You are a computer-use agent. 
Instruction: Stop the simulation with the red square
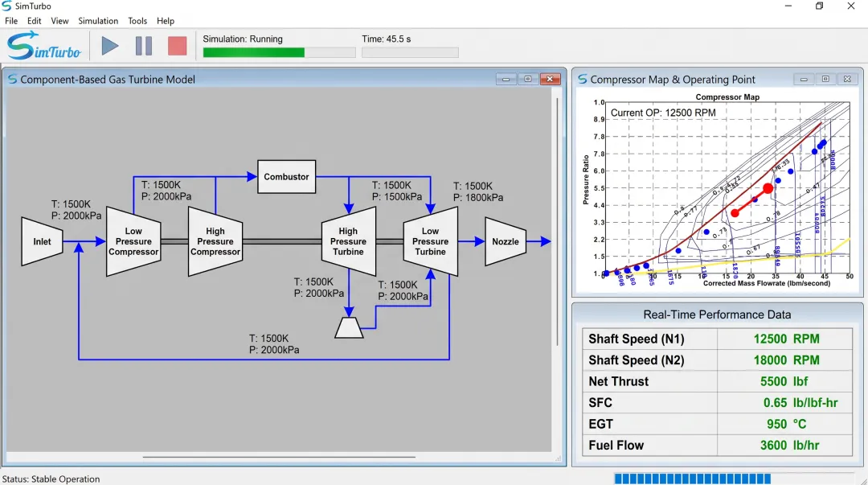pos(177,46)
